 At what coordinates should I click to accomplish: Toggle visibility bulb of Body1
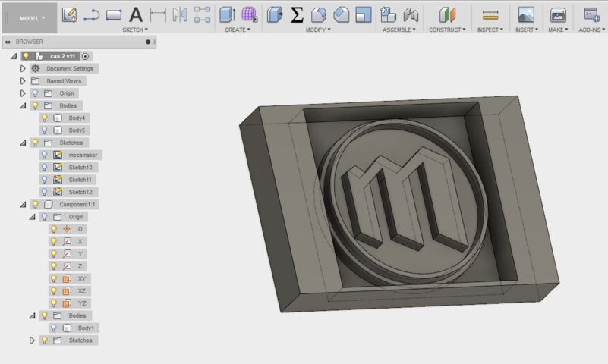click(54, 328)
